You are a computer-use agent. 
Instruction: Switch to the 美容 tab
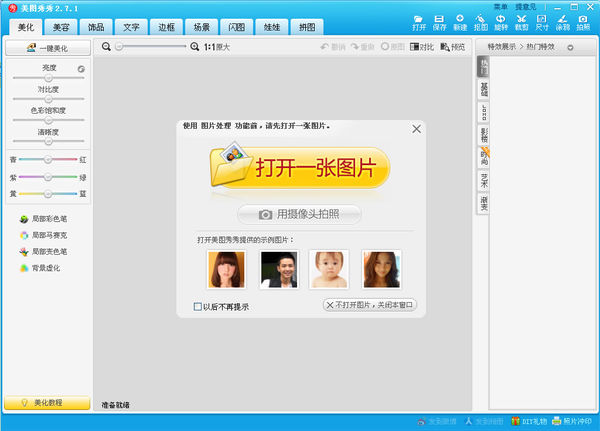[65, 27]
